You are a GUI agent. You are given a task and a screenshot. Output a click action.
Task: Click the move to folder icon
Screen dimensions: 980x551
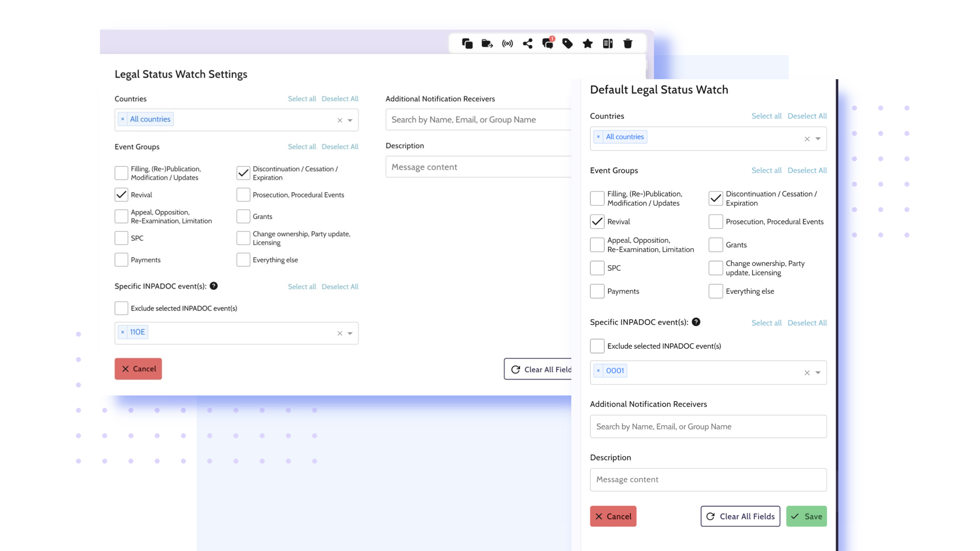coord(487,43)
